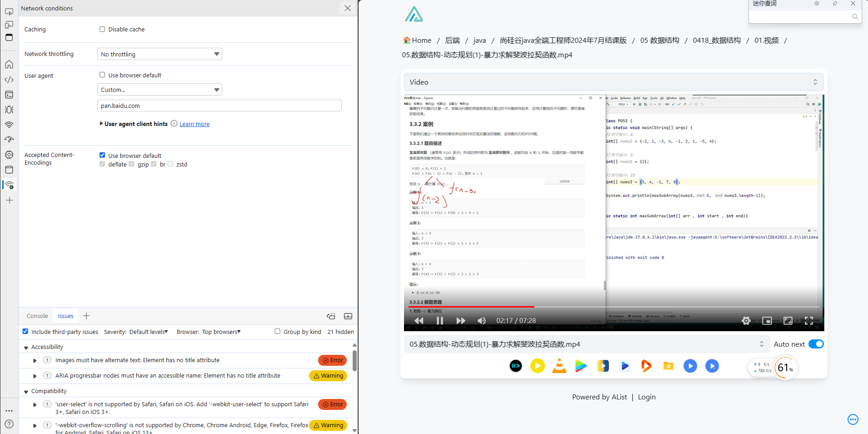Open the Console terminal icon in the DevTools sidebar
868x434 pixels.
[9, 95]
